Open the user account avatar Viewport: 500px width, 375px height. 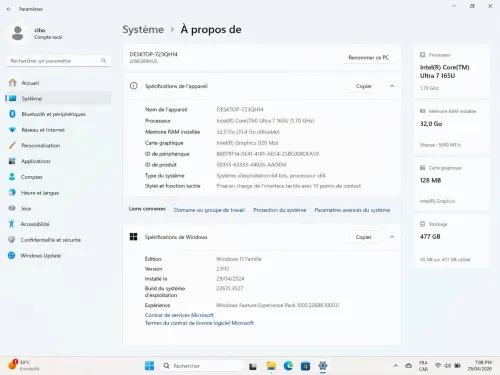[17, 33]
